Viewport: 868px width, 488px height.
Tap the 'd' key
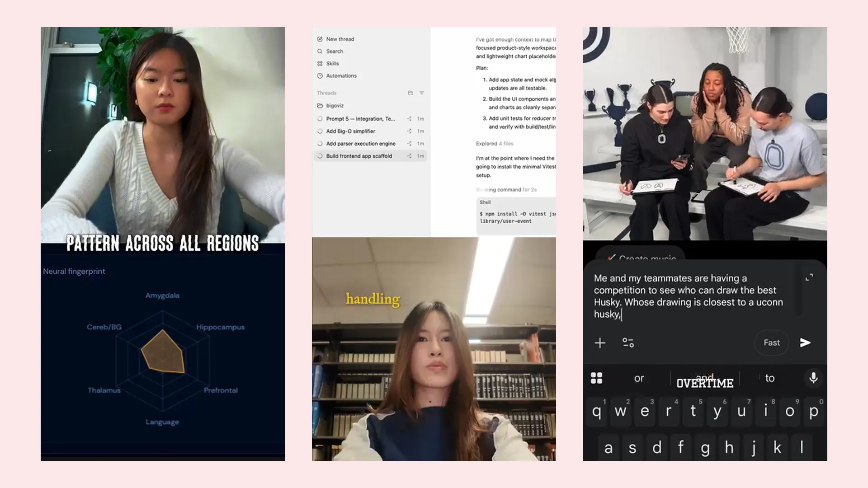657,448
